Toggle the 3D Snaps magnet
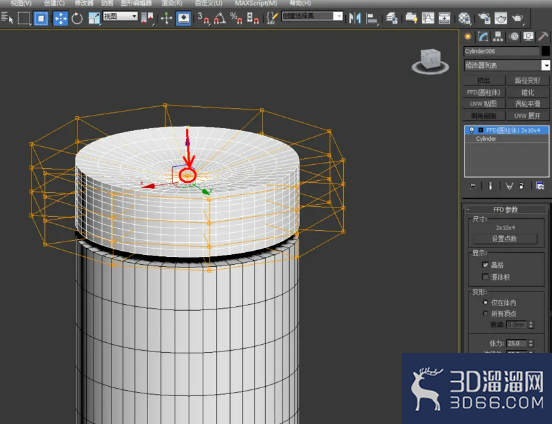This screenshot has width=552, height=424. point(203,18)
